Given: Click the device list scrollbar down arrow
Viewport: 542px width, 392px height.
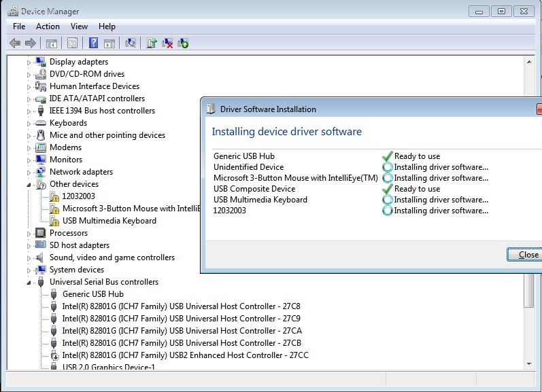Looking at the screenshot, I should coord(529,365).
